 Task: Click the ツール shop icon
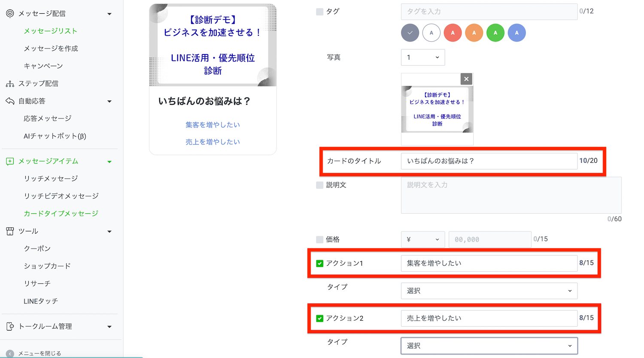tap(10, 231)
